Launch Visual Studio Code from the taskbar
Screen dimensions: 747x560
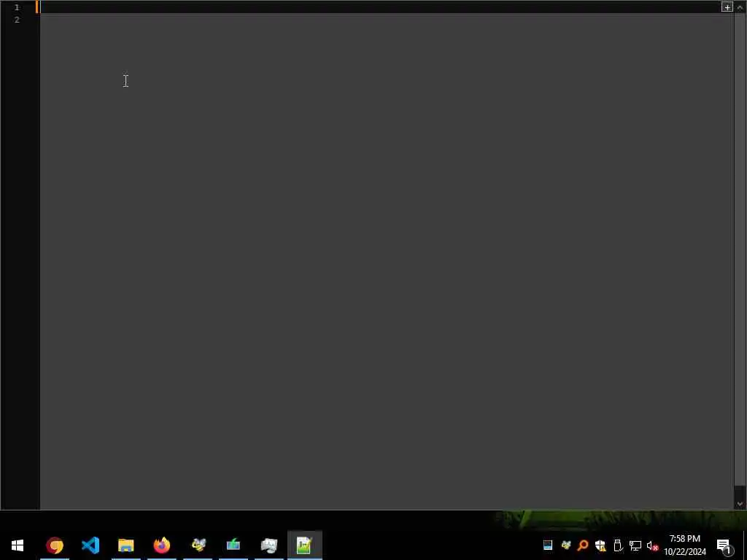90,545
